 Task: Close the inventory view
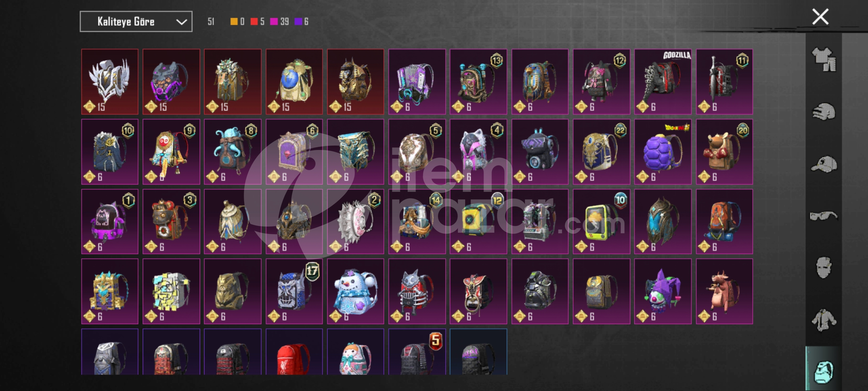coord(820,17)
